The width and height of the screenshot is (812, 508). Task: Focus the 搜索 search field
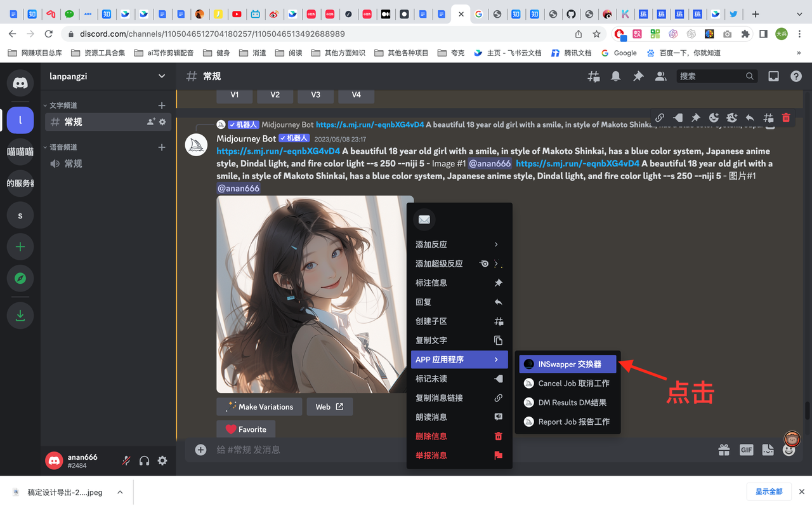click(x=717, y=76)
